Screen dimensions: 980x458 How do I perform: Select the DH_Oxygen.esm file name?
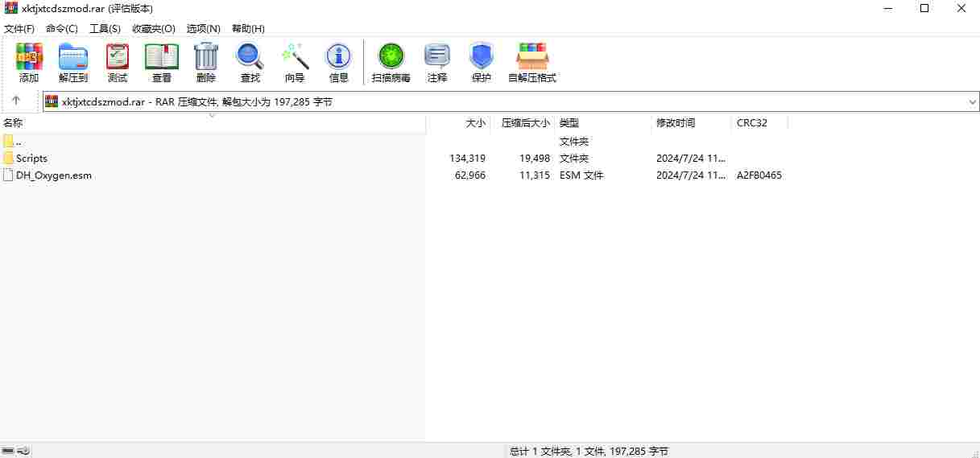(54, 175)
